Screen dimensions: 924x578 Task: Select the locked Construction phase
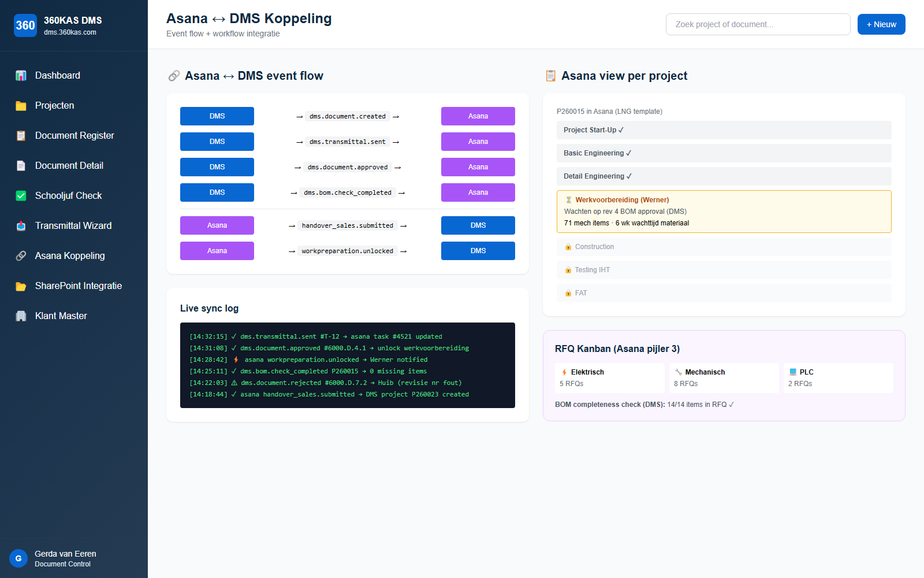(x=724, y=247)
